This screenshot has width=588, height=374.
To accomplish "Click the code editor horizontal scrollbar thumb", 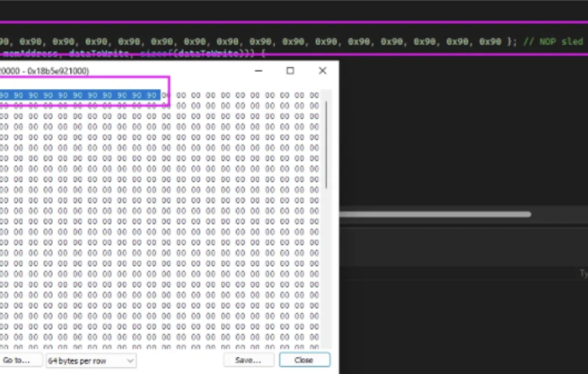I will 435,215.
